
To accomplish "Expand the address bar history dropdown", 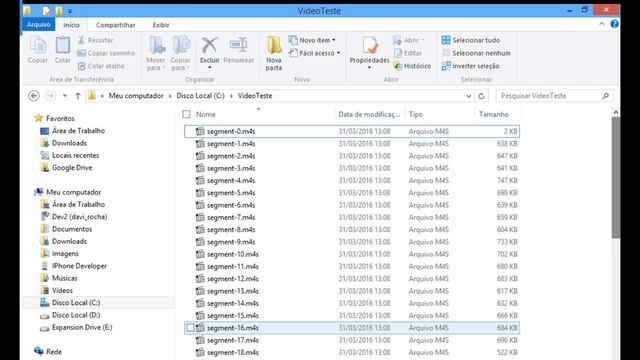I will (x=468, y=96).
